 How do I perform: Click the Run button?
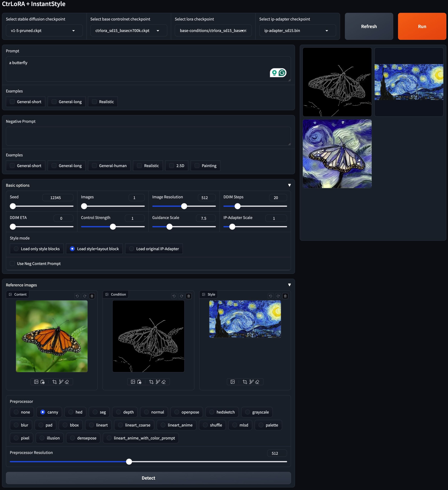(422, 26)
